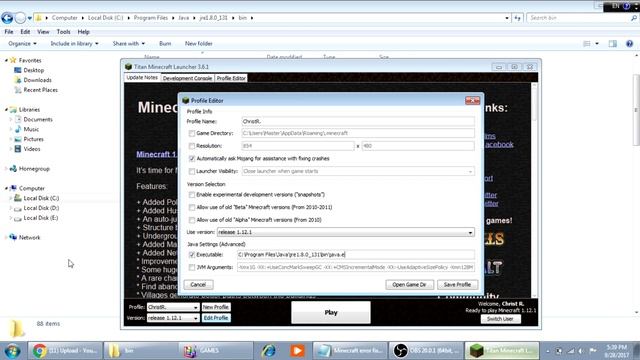This screenshot has width=640, height=360.
Task: Select the Local Disk (D:) drive icon
Action: click(18, 208)
